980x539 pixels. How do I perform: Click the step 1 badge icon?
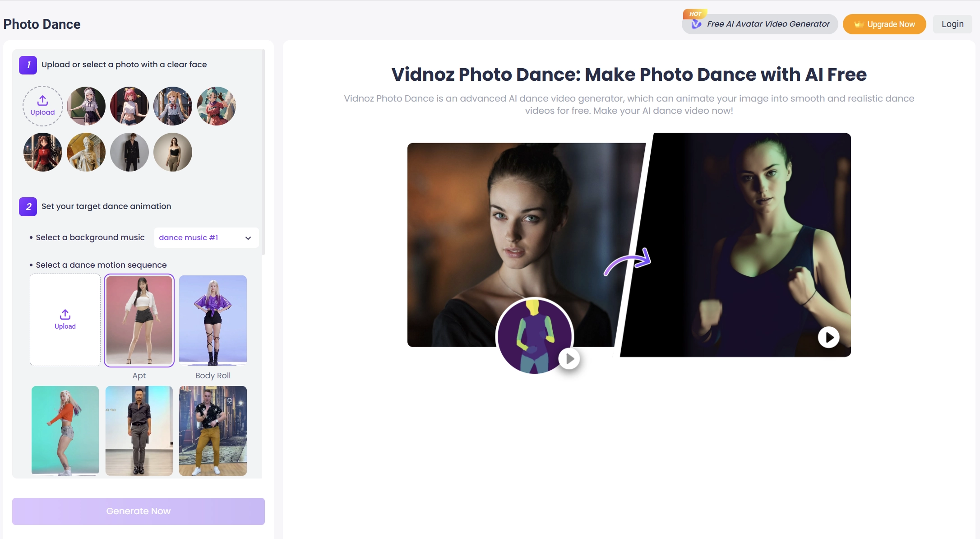coord(28,65)
